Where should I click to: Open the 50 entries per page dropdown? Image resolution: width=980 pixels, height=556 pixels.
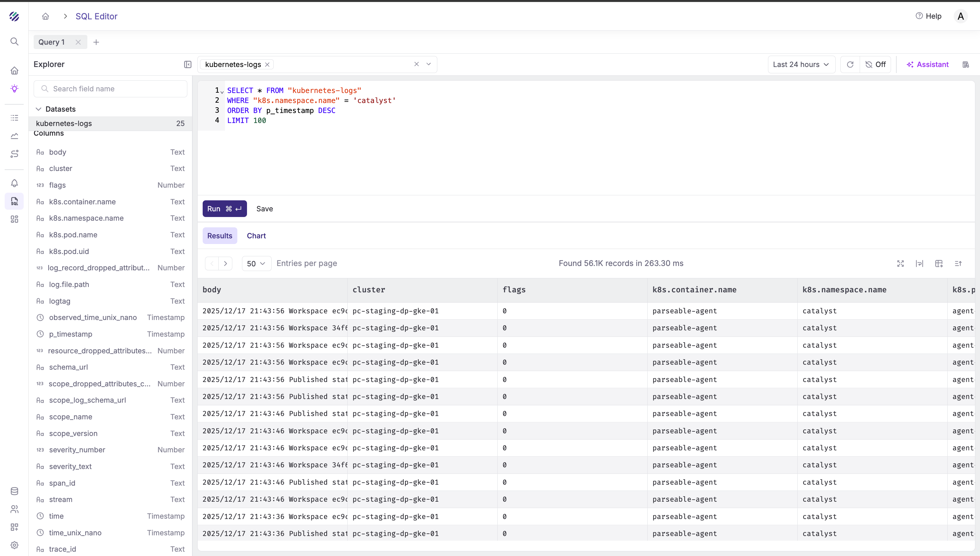point(256,263)
